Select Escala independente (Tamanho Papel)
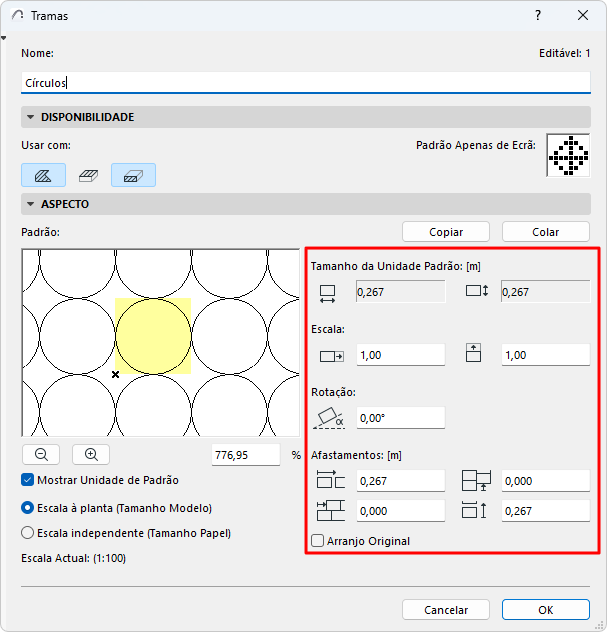This screenshot has height=632, width=607. 27,533
